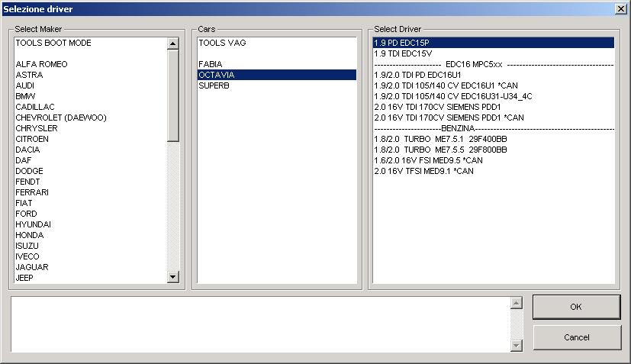Select TOOLS BOOT MODE in maker list
Screen dimensions: 631x364
[91, 43]
